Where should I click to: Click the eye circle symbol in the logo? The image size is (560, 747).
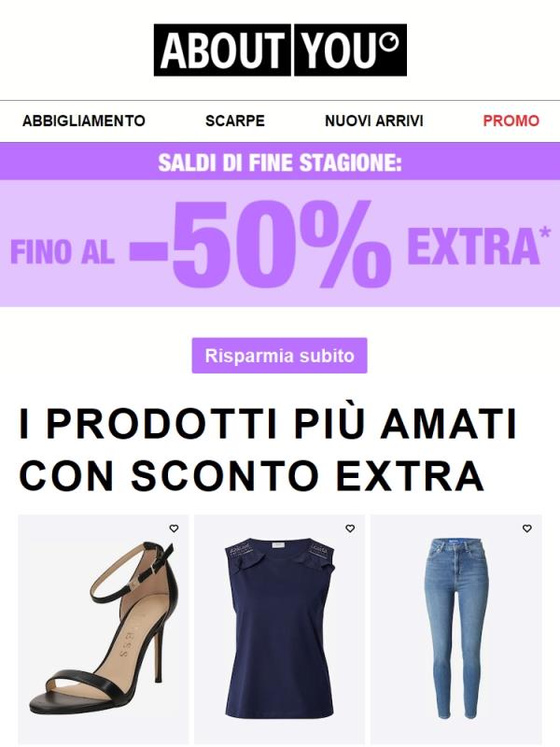click(x=391, y=41)
